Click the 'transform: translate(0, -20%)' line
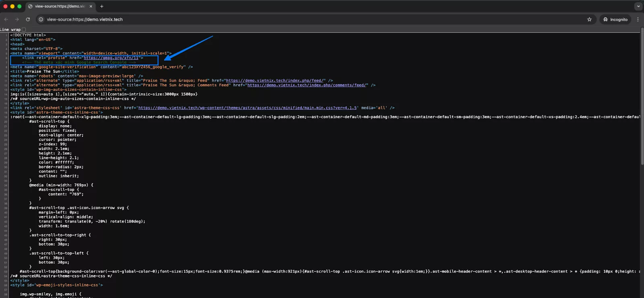Viewport: 644px width, 298px height. [x=92, y=222]
